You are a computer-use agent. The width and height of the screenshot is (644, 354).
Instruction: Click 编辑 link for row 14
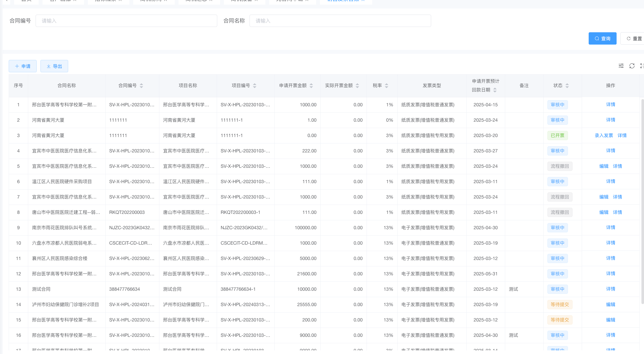610,304
